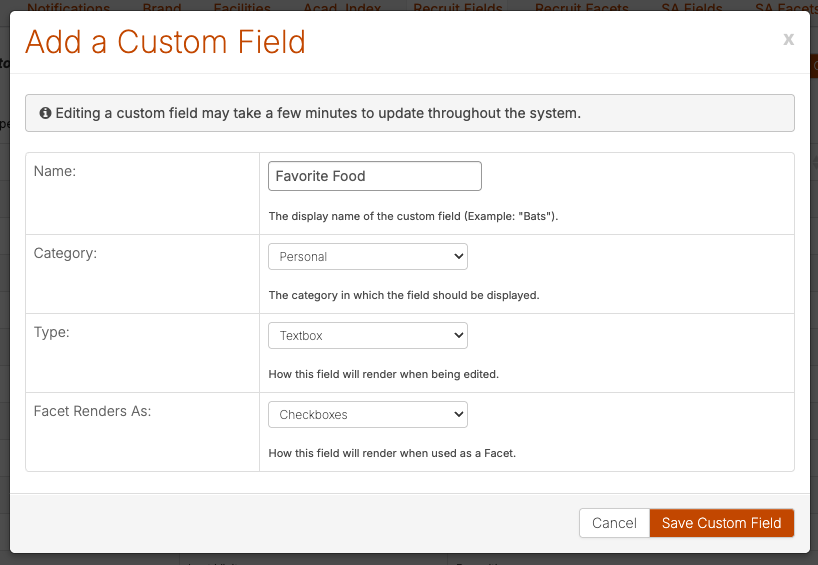This screenshot has width=818, height=565.
Task: Click the Add a Custom Field heading
Action: (165, 42)
